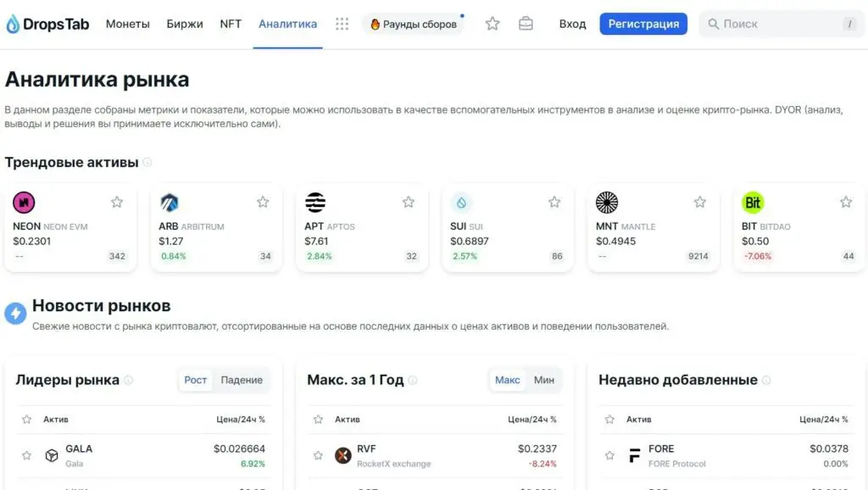Favorite the ARB card with star
Viewport: 868px width, 490px height.
(x=263, y=202)
